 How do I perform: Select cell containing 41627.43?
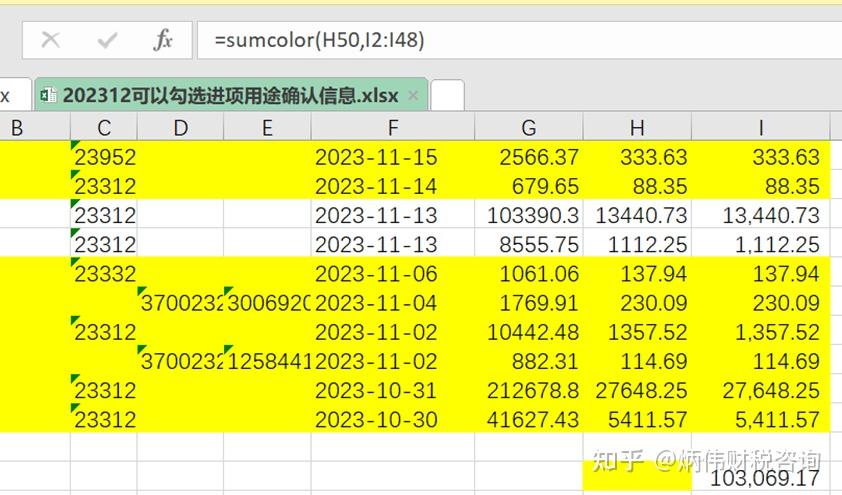529,418
